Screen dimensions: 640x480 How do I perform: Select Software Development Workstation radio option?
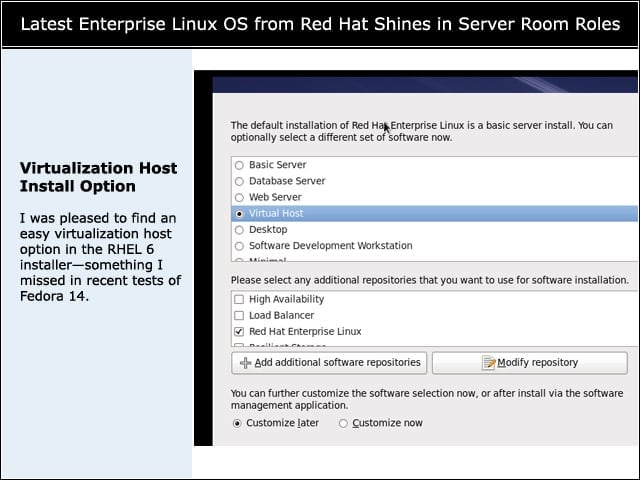tap(239, 246)
